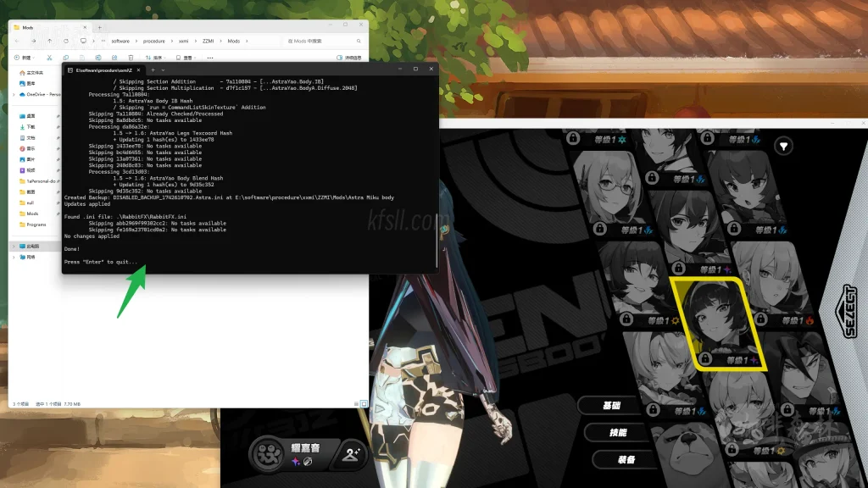
Task: Open the sort dropdown in Explorer toolbar
Action: tap(157, 58)
